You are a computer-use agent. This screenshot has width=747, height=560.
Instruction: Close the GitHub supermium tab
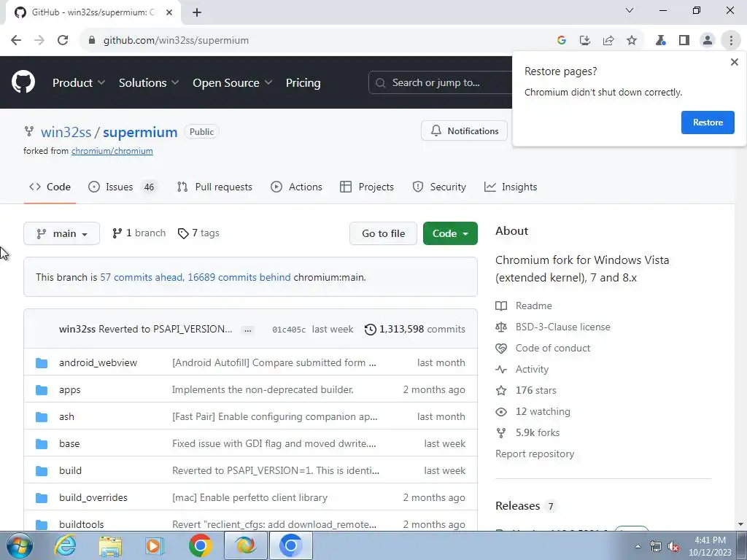(169, 13)
